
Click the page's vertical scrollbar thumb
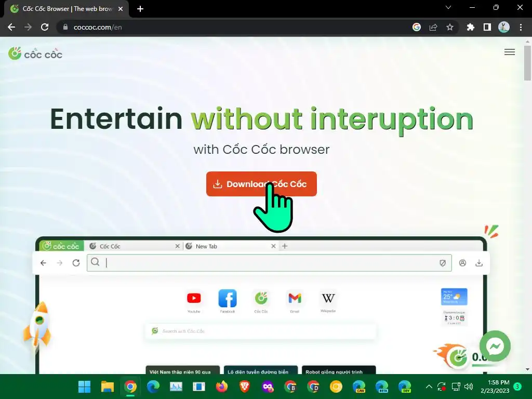pos(527,63)
